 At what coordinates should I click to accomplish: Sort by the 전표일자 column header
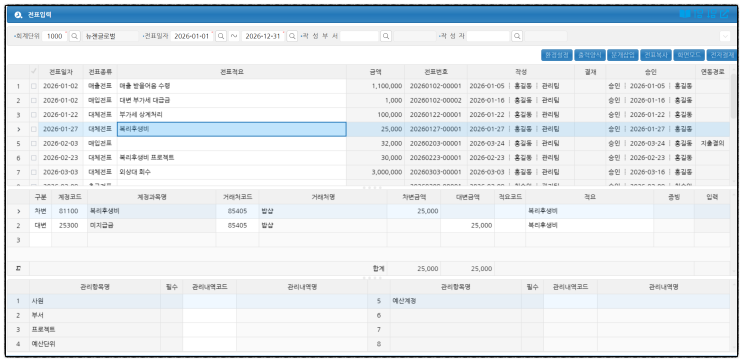pyautogui.click(x=61, y=72)
